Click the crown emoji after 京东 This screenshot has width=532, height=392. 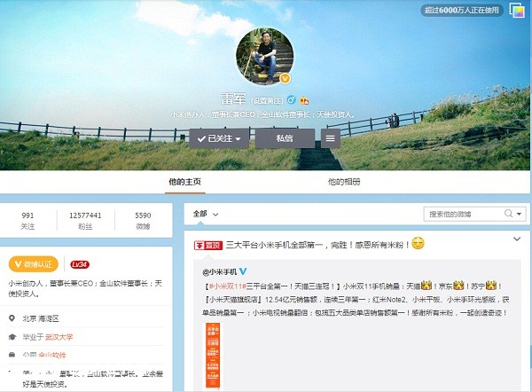coord(458,286)
